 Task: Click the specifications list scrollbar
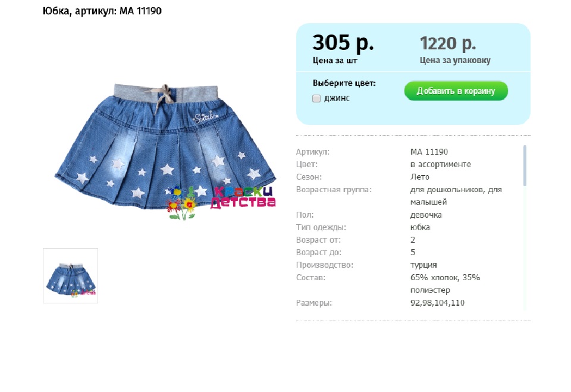tap(525, 166)
